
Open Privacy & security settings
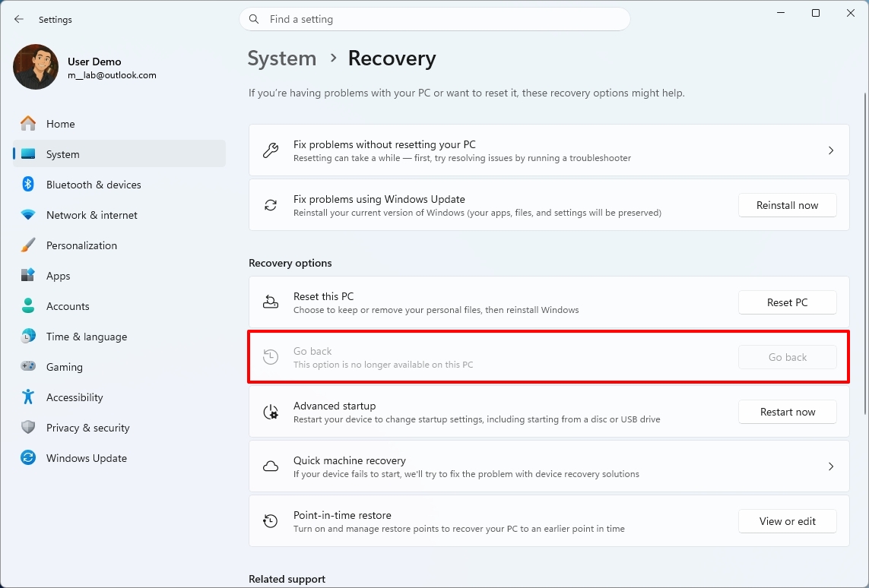pos(119,428)
